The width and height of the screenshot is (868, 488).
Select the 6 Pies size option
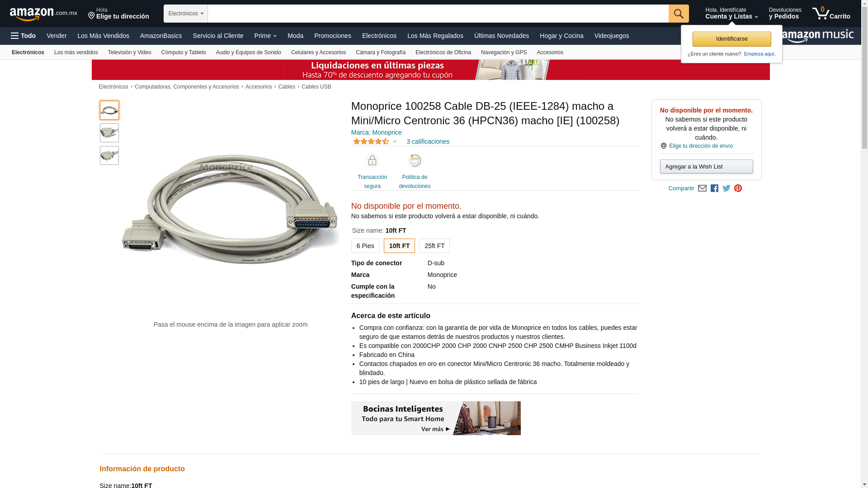coord(365,246)
